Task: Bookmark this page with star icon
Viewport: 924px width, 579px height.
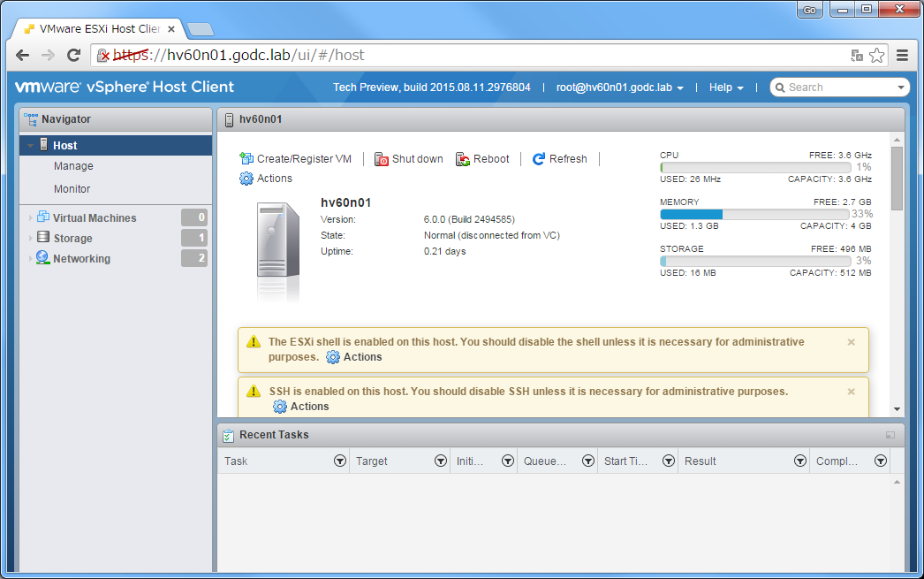Action: click(x=877, y=56)
